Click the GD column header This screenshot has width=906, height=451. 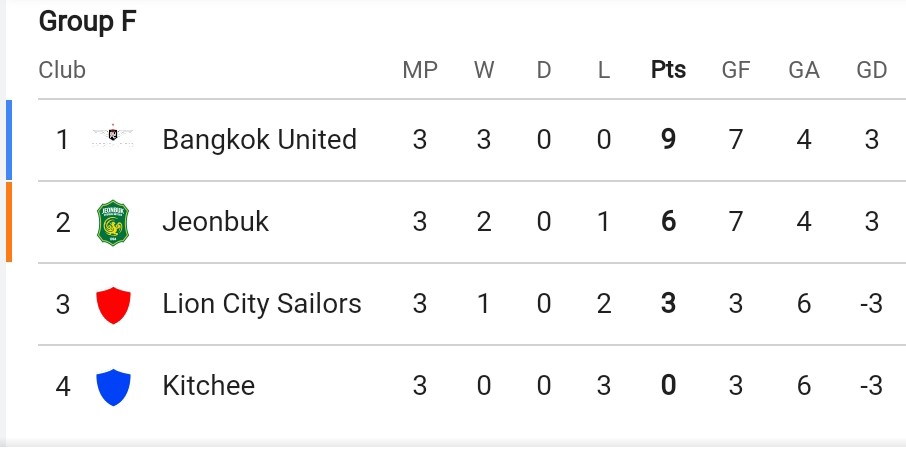pyautogui.click(x=871, y=70)
